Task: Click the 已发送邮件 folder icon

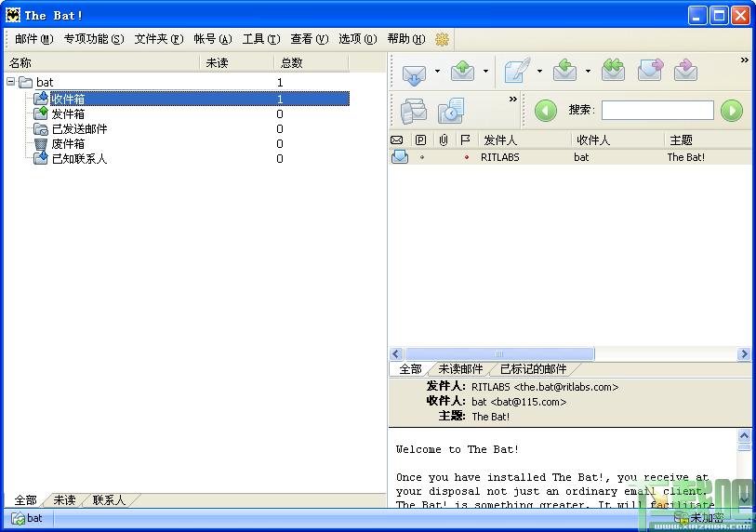Action: click(41, 128)
